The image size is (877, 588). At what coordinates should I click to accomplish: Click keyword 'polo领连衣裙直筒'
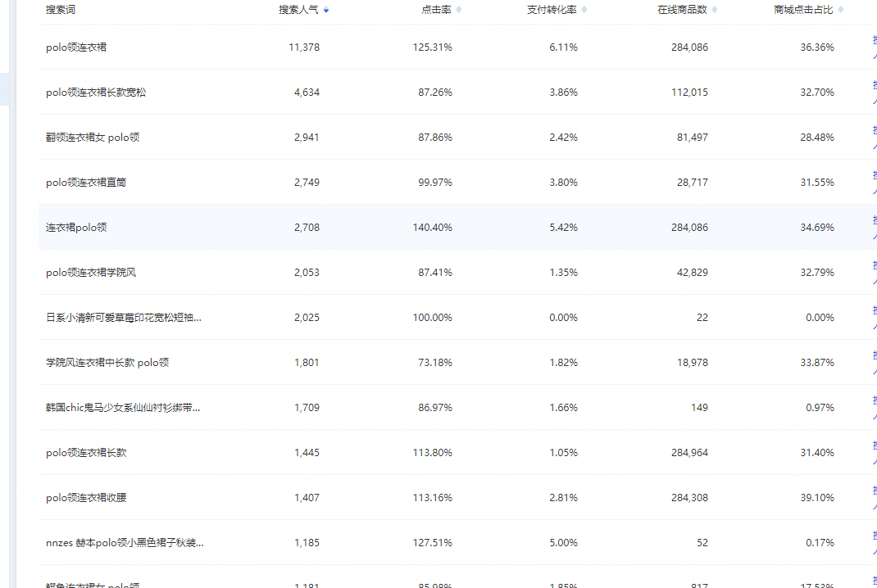tap(86, 183)
